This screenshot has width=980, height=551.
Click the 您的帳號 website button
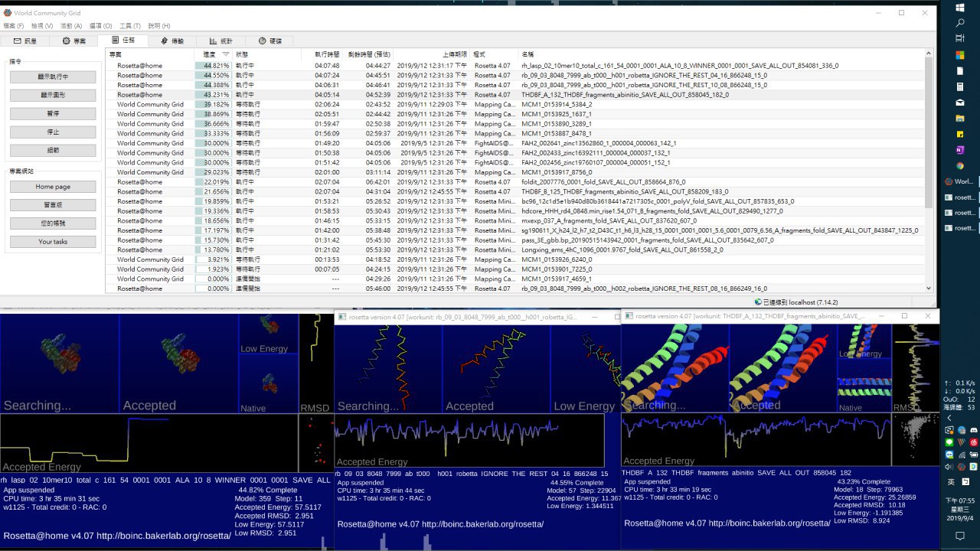pyautogui.click(x=54, y=223)
